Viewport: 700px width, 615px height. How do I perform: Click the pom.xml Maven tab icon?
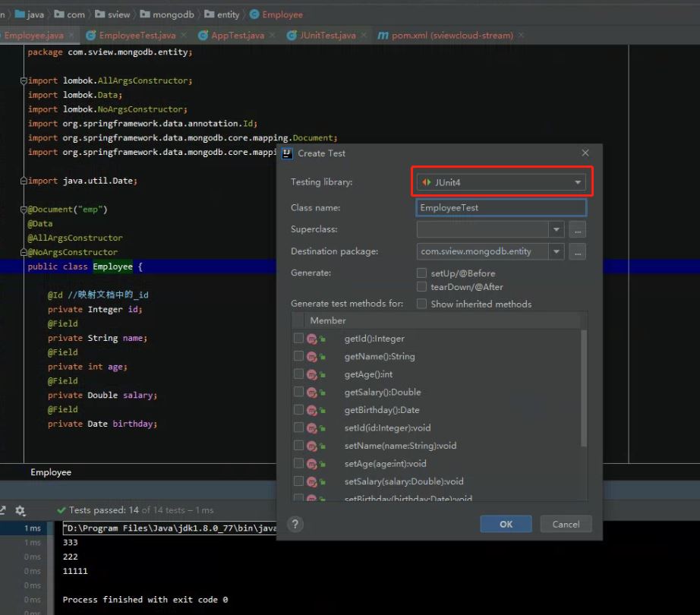tap(383, 35)
